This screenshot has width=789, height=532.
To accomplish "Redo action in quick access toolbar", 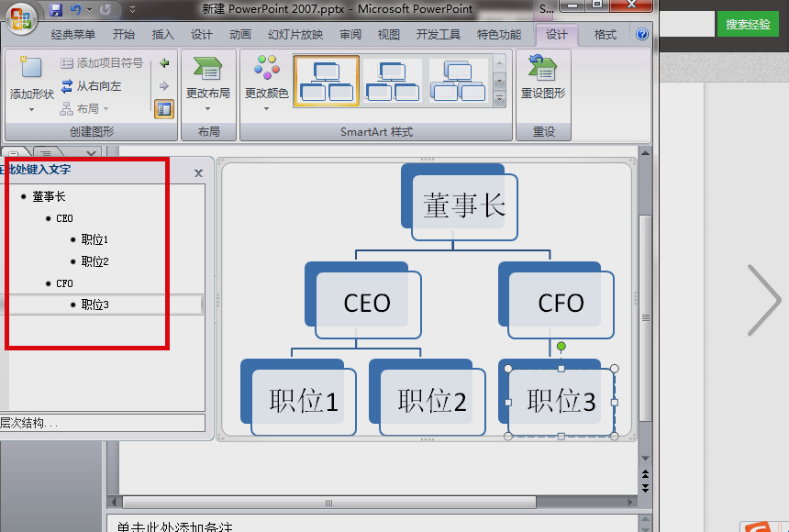I will [106, 9].
